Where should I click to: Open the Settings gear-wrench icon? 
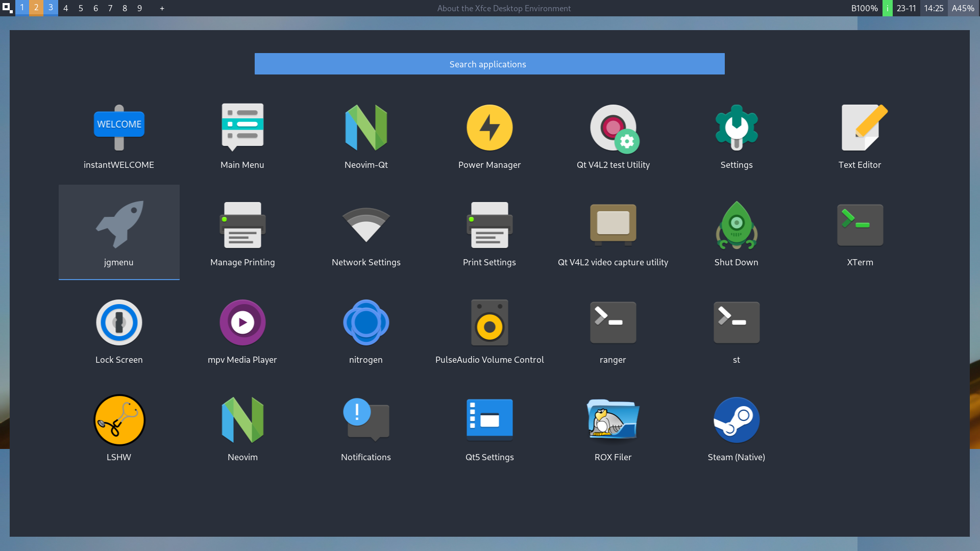click(737, 128)
